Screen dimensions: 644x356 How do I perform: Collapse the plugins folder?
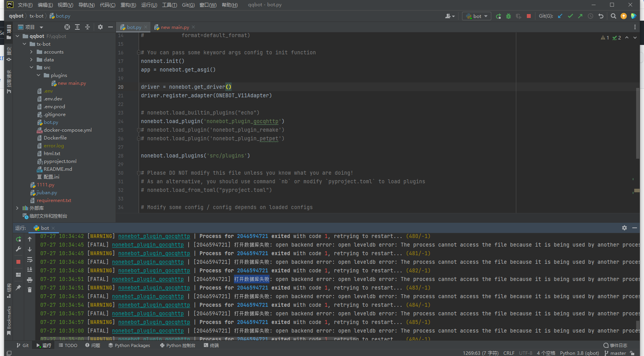[x=38, y=75]
